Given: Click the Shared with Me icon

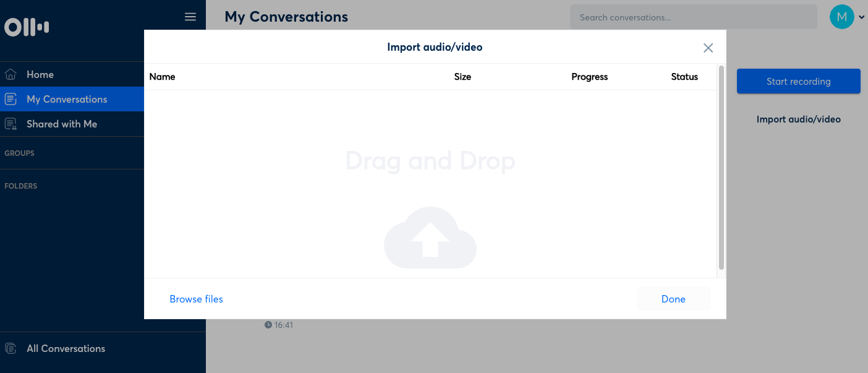Looking at the screenshot, I should click(10, 124).
